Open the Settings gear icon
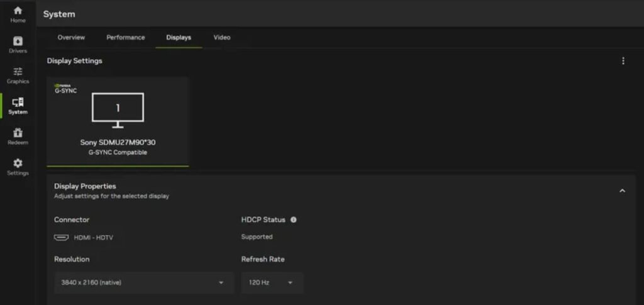 point(18,164)
